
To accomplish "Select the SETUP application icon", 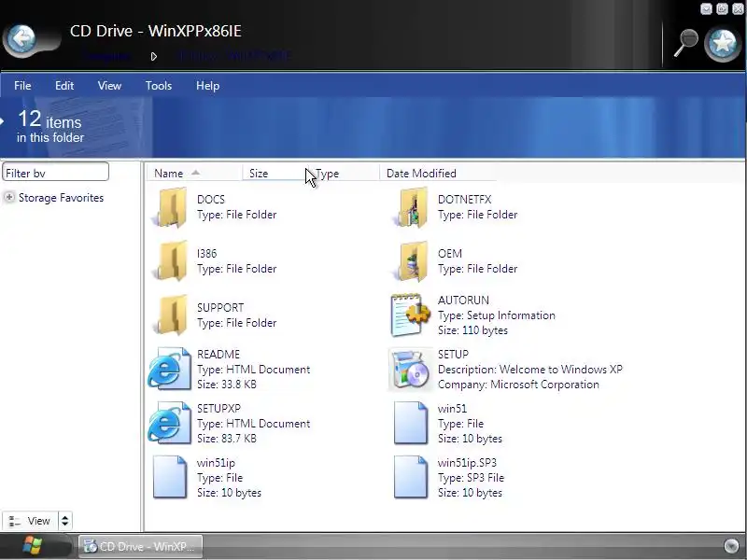I will [410, 369].
